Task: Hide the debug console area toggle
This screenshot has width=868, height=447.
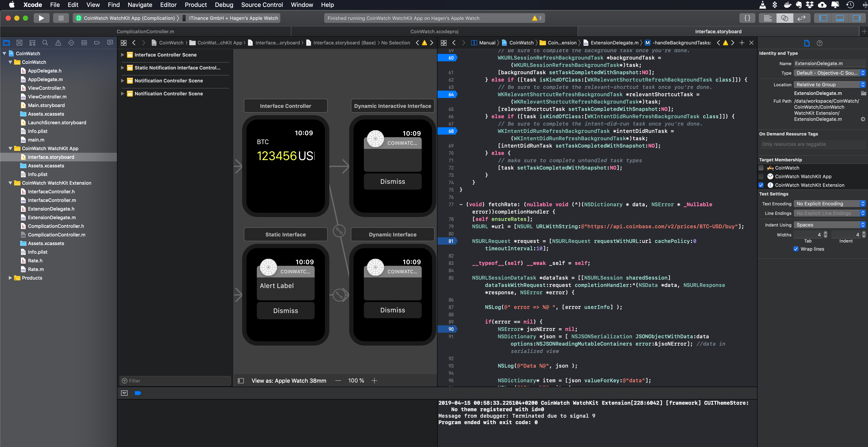Action: click(124, 393)
